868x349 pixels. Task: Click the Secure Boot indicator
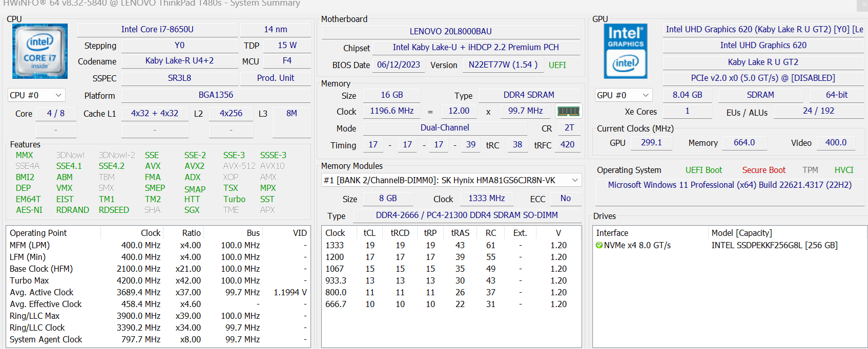pos(763,170)
